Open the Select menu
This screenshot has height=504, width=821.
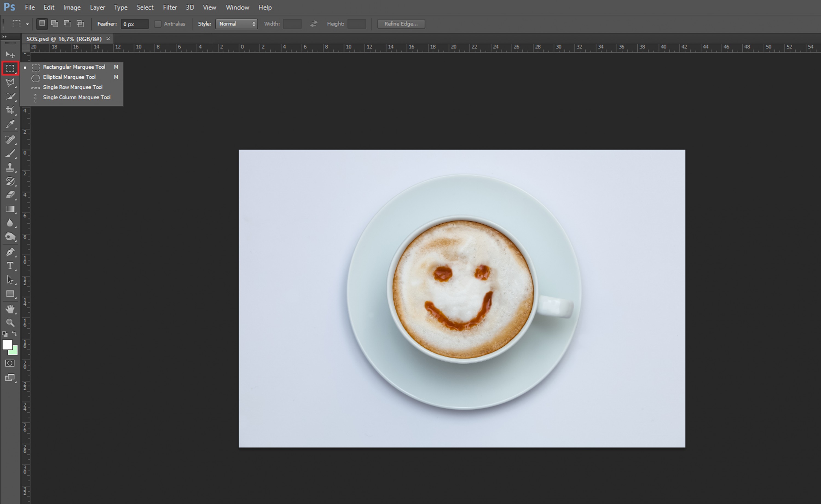145,7
